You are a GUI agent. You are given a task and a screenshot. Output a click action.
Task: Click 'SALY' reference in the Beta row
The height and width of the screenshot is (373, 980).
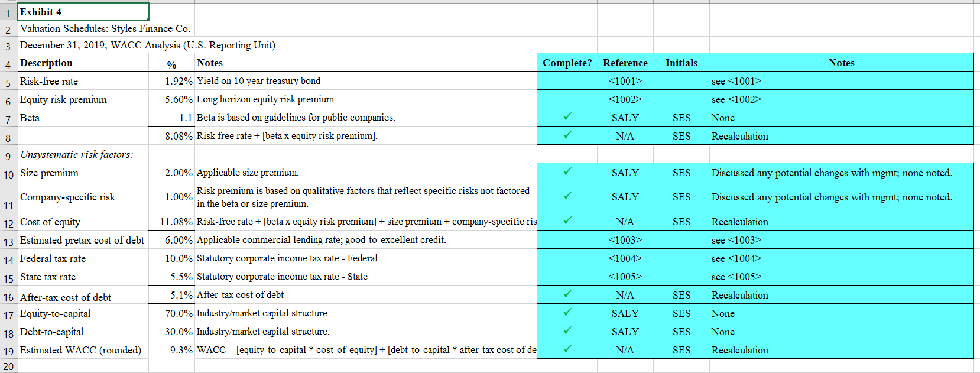(x=625, y=118)
